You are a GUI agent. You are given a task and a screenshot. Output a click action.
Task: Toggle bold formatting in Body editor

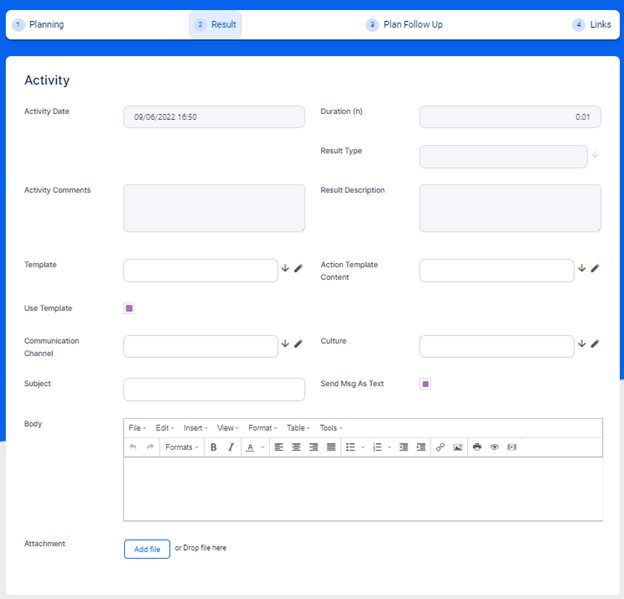coord(214,447)
